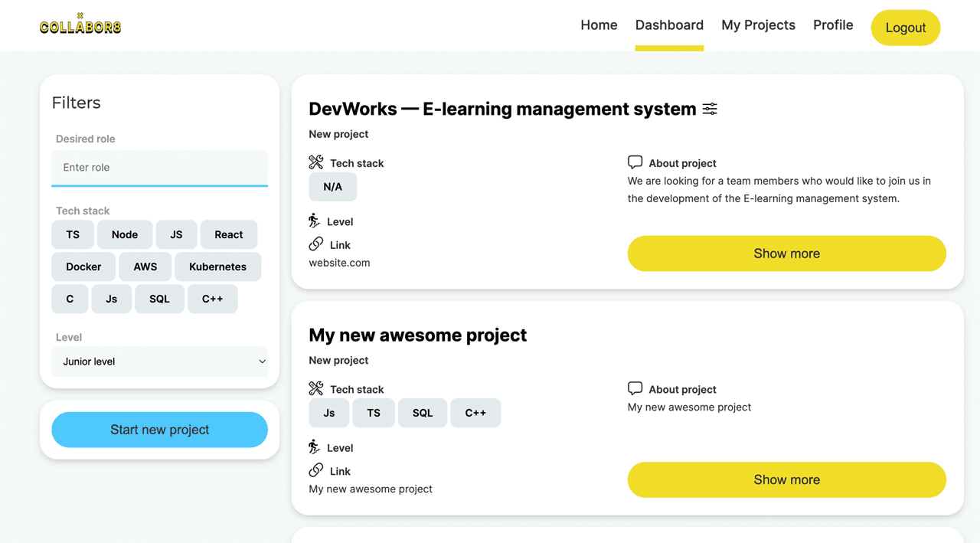This screenshot has width=980, height=543.
Task: Open the Dashboard tab
Action: coord(669,25)
